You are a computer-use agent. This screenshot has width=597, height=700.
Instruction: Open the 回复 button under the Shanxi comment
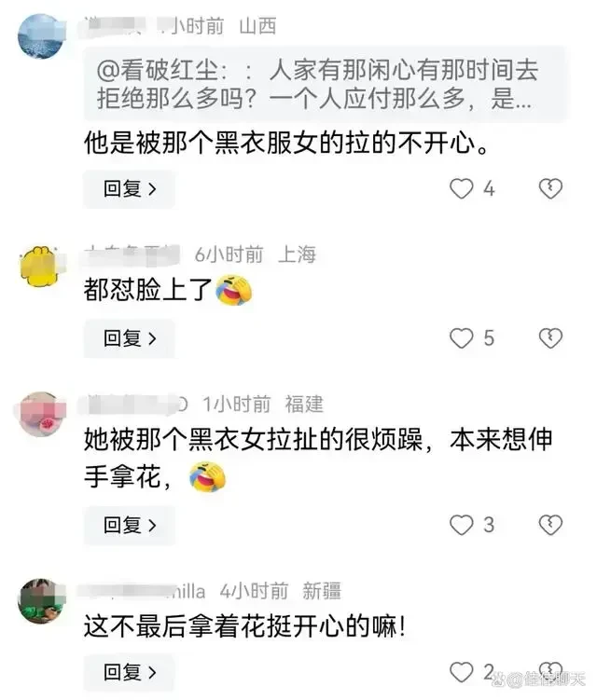[x=129, y=189]
